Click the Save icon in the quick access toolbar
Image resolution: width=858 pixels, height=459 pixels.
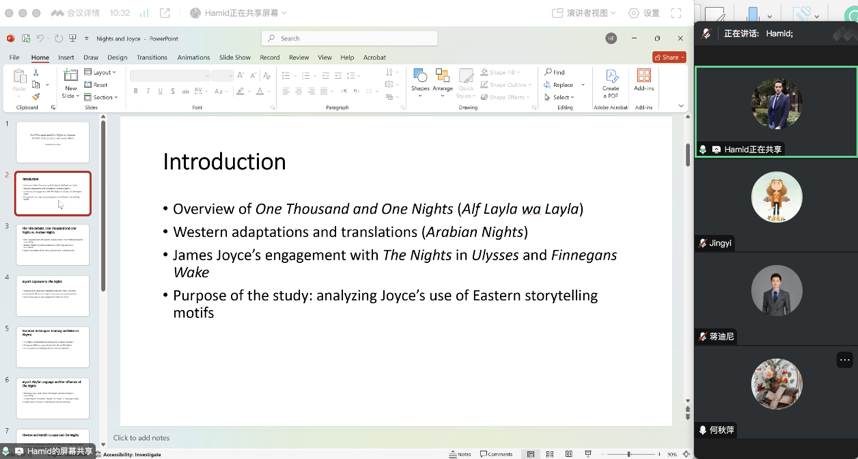[x=26, y=38]
